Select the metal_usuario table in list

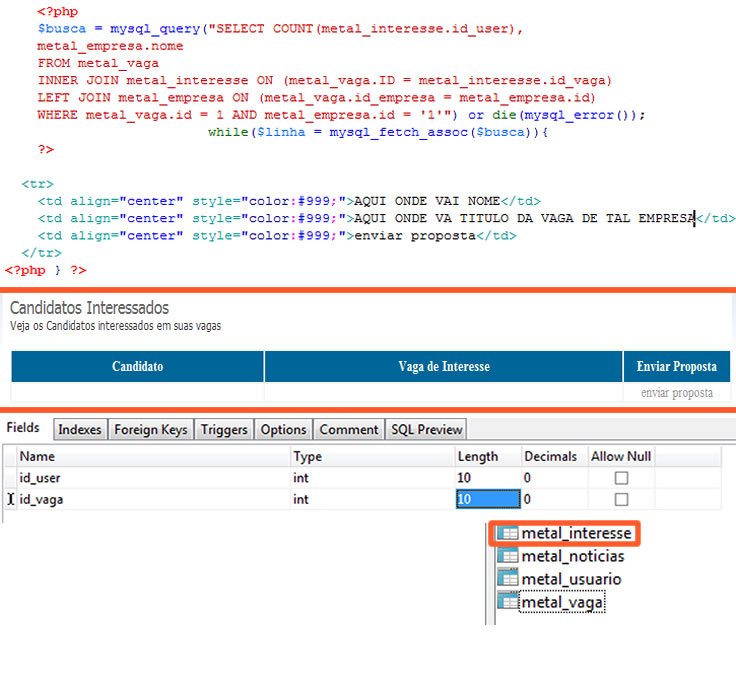click(x=570, y=579)
